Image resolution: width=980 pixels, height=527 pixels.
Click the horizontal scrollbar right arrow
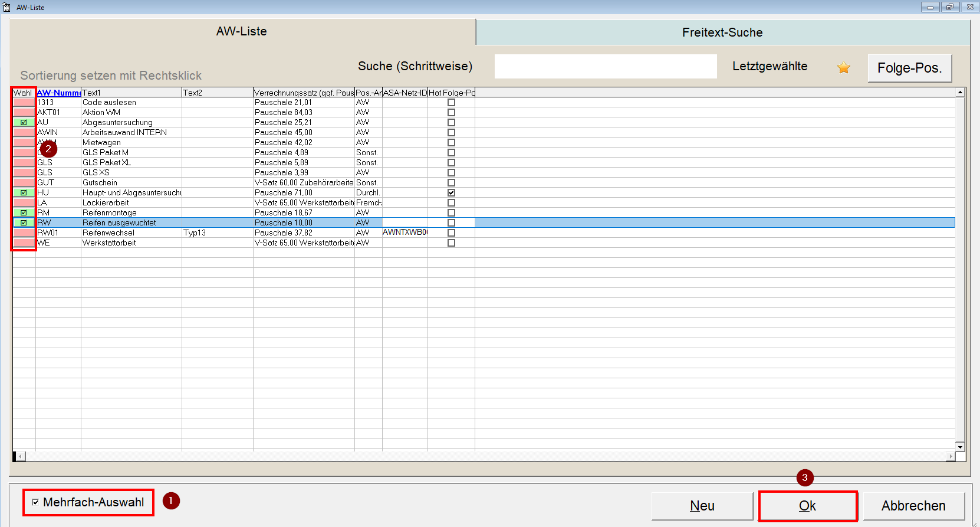tap(951, 456)
